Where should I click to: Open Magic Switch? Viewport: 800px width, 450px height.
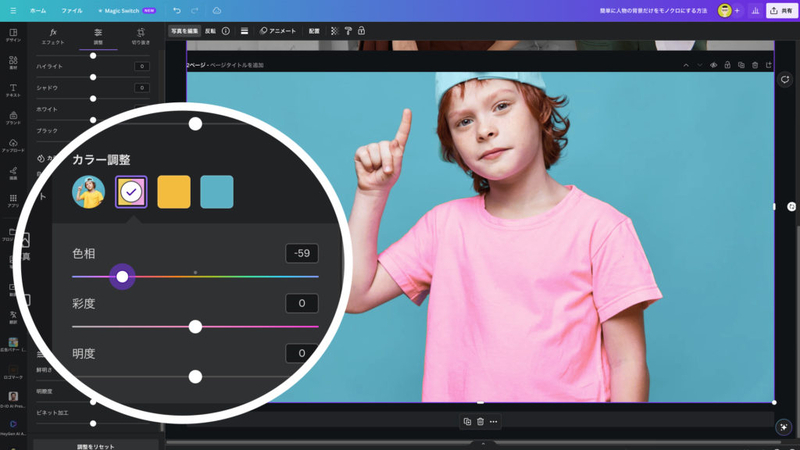[x=127, y=10]
